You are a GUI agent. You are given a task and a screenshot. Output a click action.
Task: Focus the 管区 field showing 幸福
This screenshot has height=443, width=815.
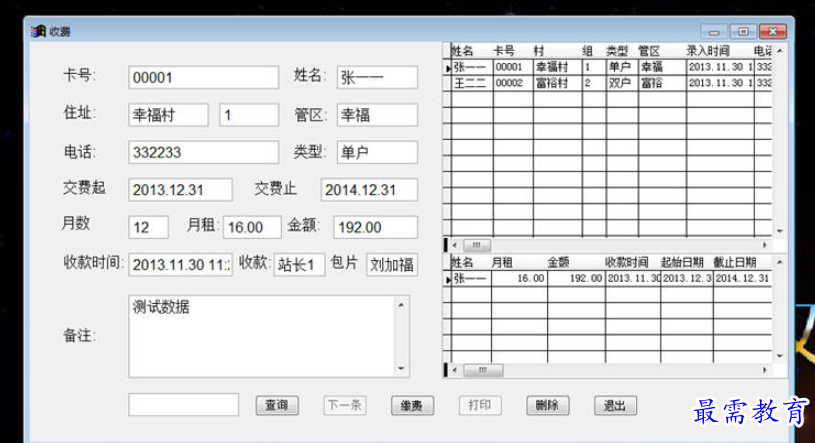(377, 115)
